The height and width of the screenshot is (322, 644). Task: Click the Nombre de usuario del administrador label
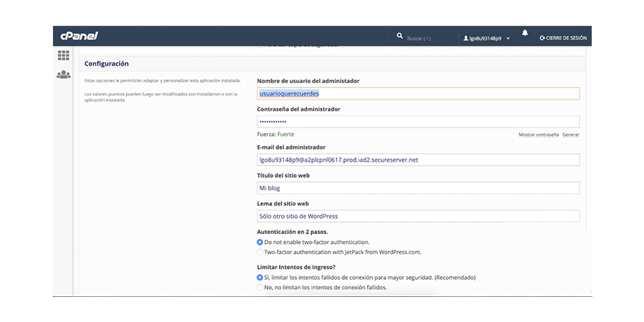coord(308,81)
